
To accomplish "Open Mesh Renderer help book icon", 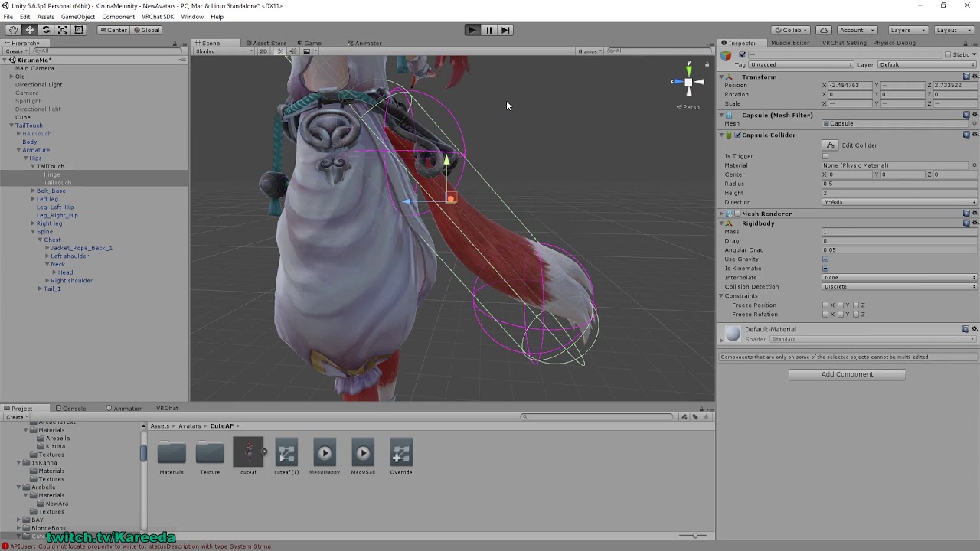I will [x=966, y=214].
